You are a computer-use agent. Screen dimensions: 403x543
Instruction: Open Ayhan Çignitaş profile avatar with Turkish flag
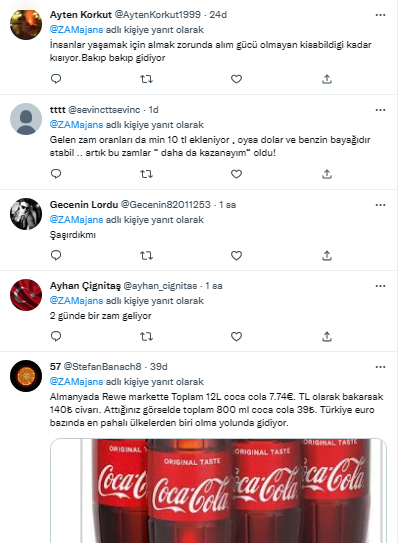click(x=26, y=295)
